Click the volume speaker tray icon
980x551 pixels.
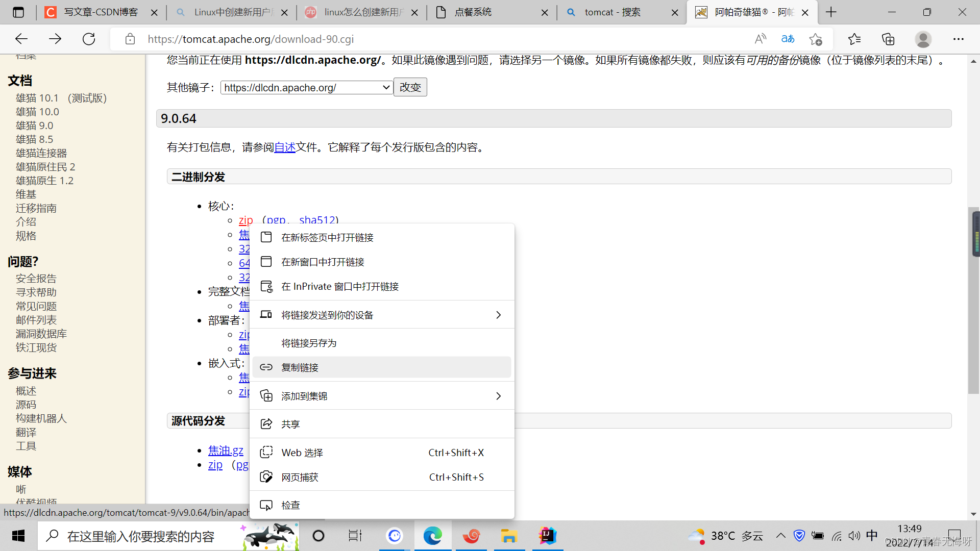[854, 536]
